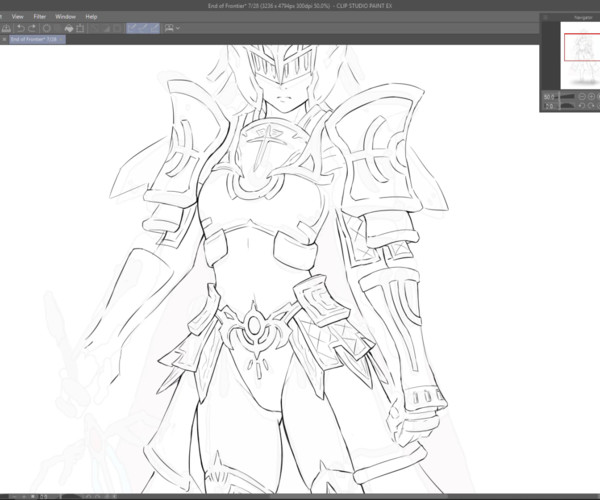Toggle the third highlighted snap grid icon

click(x=154, y=28)
